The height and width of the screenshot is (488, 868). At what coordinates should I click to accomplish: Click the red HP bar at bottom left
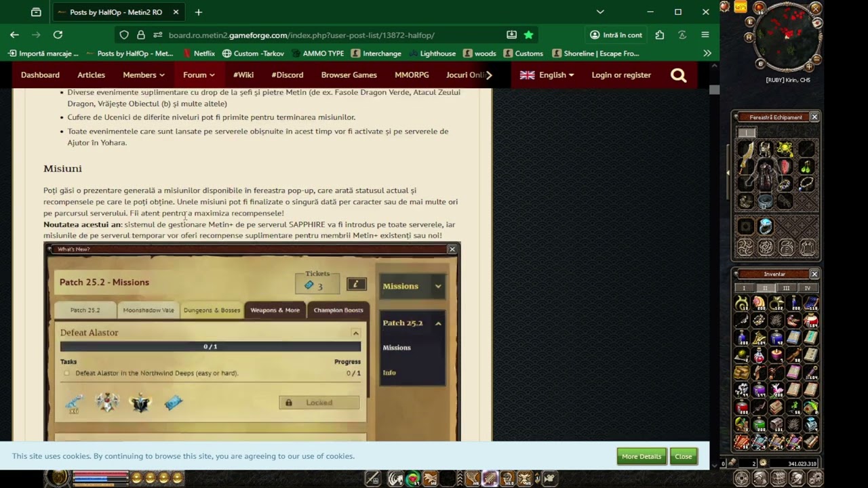[100, 474]
